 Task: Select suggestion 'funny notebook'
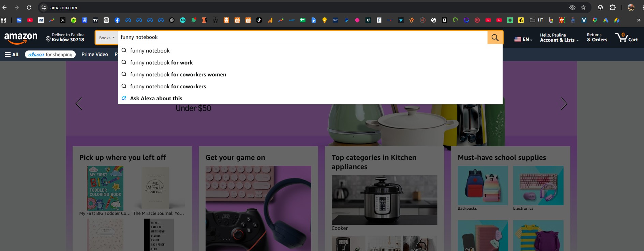tap(310, 50)
